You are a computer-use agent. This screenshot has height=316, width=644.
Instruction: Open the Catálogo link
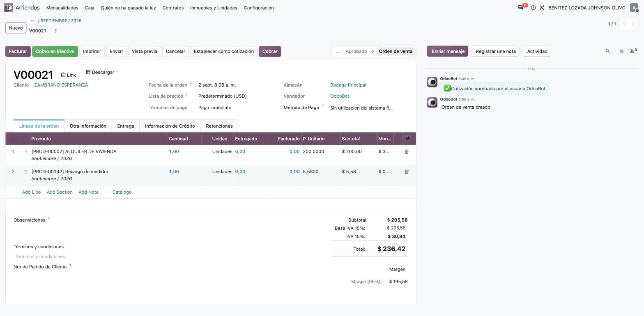coord(122,192)
